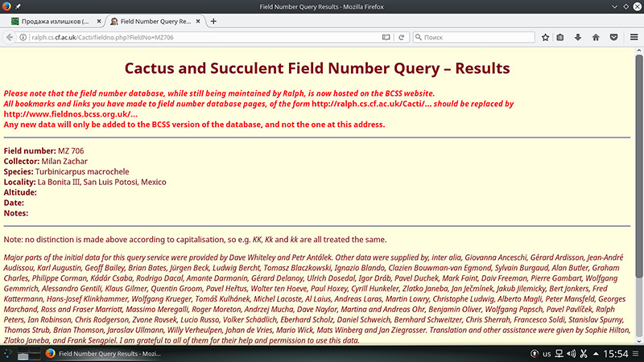This screenshot has height=362, width=644.
Task: Open KDE application launcher in taskbar
Action: (x=9, y=354)
